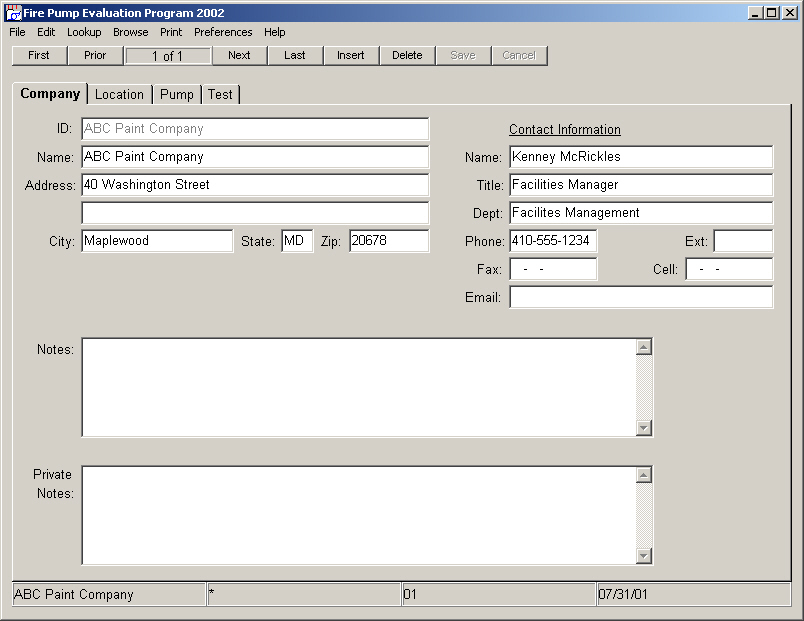Click the Fax number field

coord(553,269)
